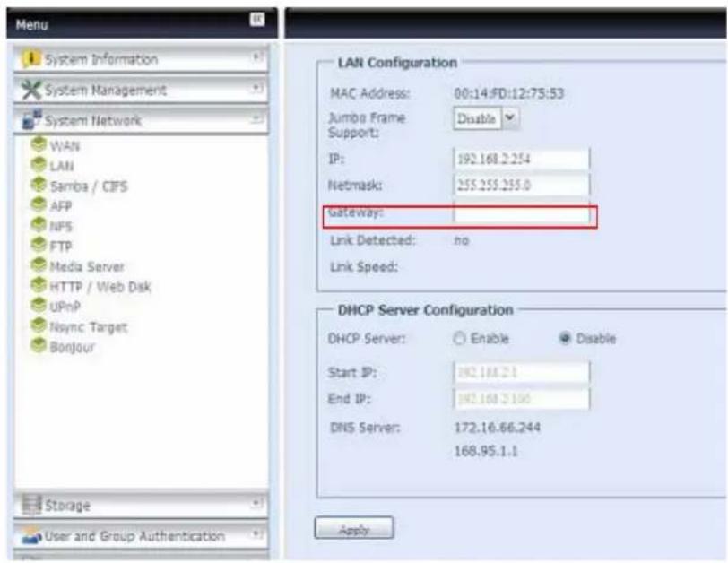Screen dimensions: 728x563
Task: Expand User and Group Authentication arrow
Action: tap(256, 534)
